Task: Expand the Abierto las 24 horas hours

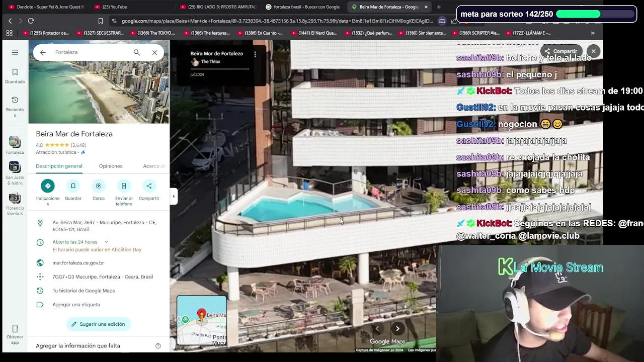Action: tap(106, 242)
